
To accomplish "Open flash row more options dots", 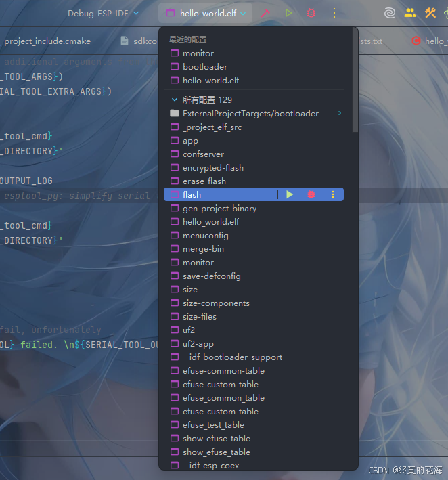I will pyautogui.click(x=333, y=194).
